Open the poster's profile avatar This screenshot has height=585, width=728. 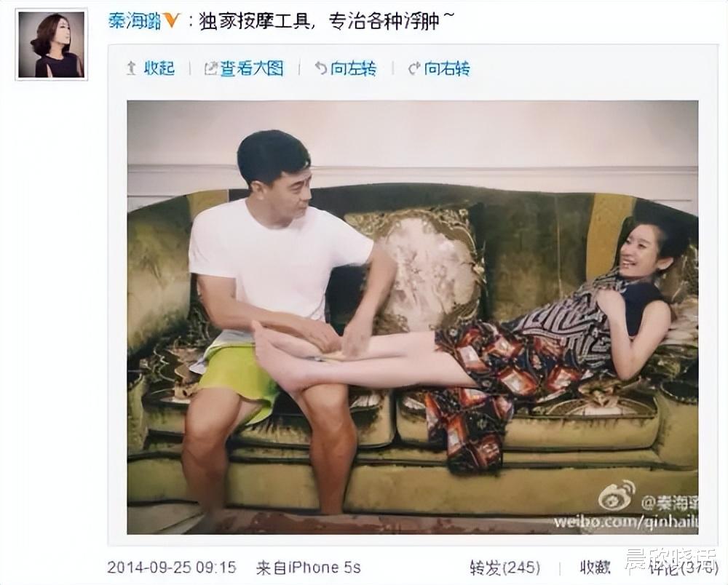52,44
